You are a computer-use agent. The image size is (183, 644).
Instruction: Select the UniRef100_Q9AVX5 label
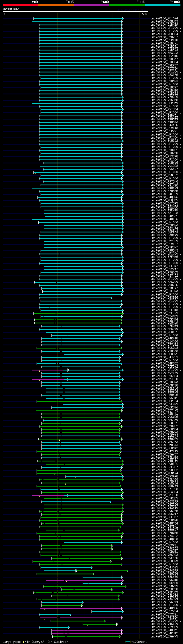tap(164, 636)
